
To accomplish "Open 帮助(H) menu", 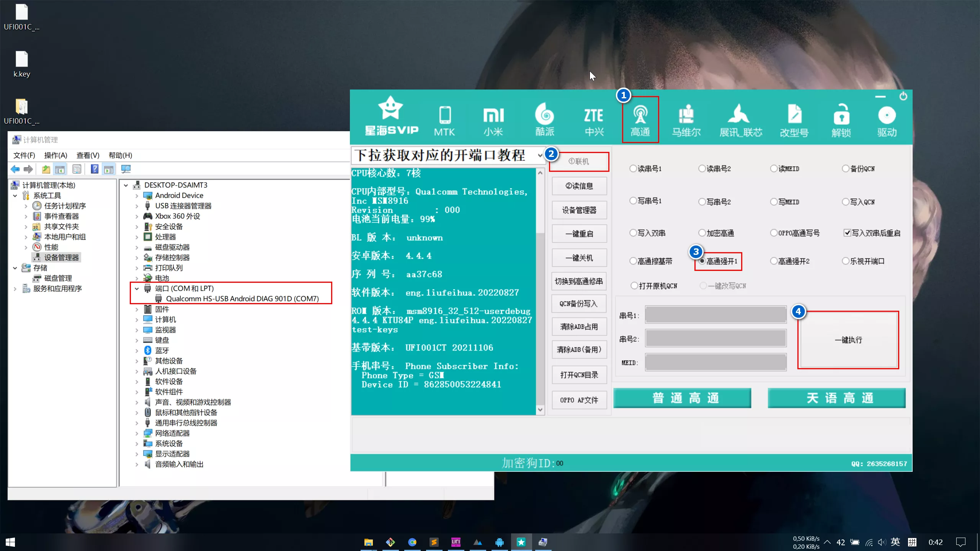I will [120, 155].
